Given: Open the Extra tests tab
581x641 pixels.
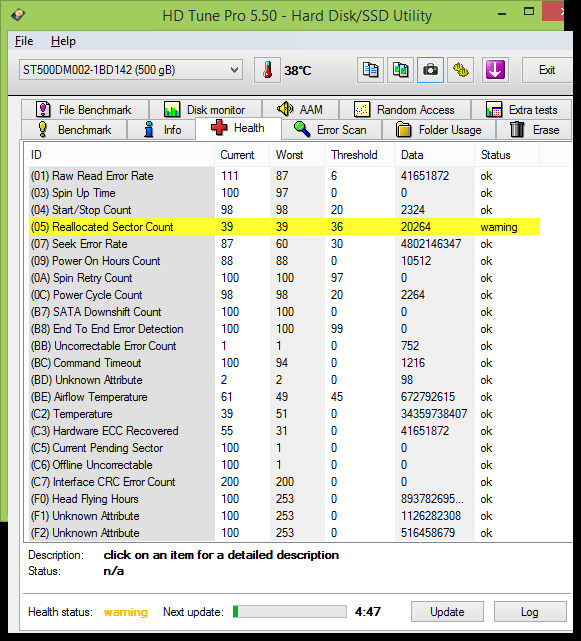Looking at the screenshot, I should (521, 110).
